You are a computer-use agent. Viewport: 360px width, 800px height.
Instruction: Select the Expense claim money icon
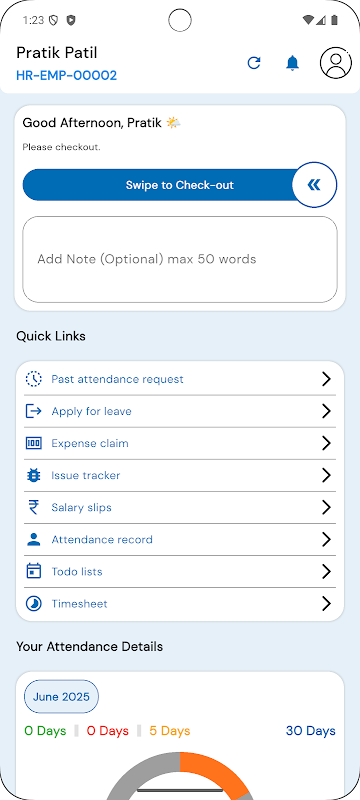(34, 443)
